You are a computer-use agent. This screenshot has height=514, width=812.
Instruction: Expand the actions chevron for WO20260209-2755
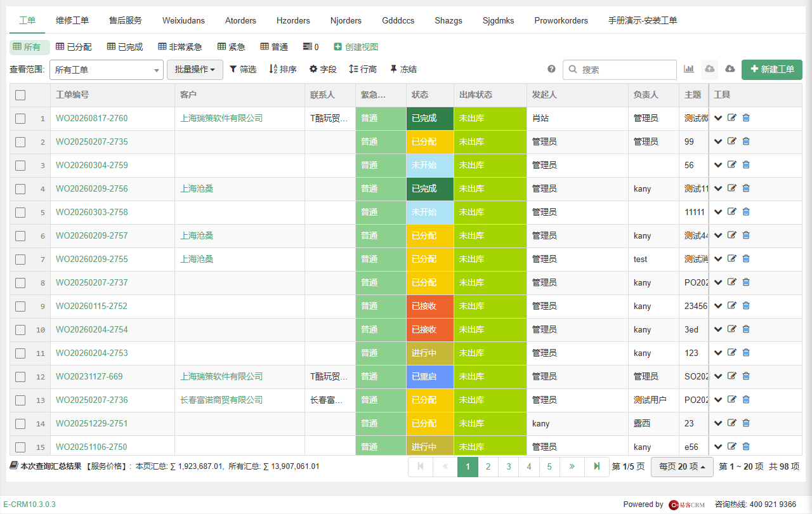[718, 259]
